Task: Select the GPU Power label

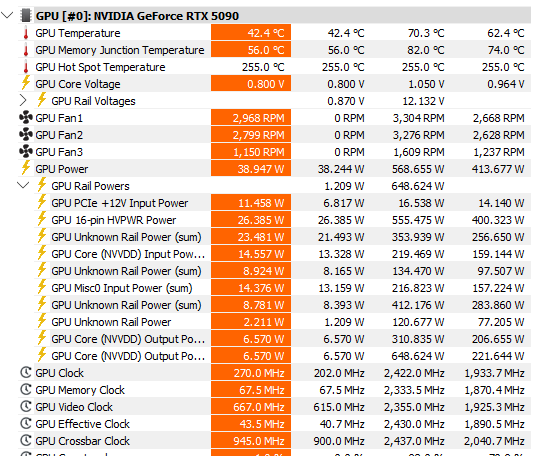Action: tap(62, 169)
